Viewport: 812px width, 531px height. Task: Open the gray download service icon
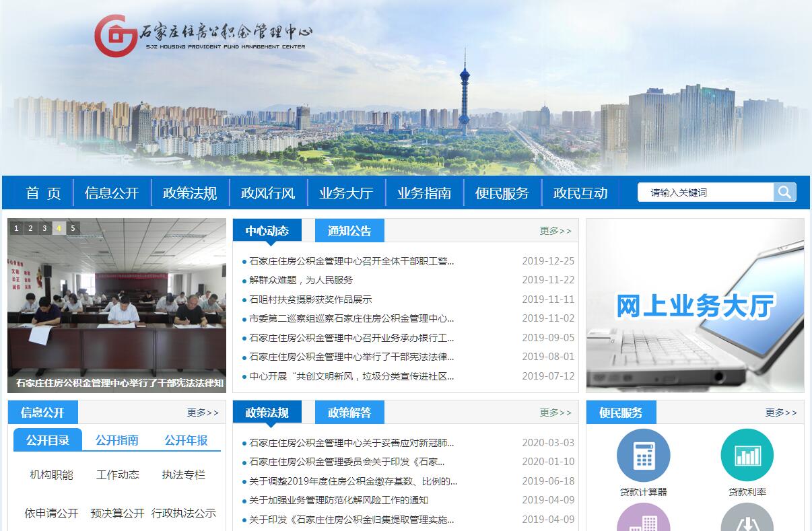point(747,517)
